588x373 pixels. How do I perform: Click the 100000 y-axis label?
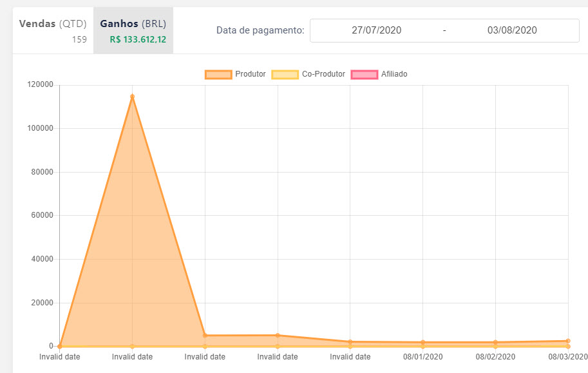click(40, 128)
